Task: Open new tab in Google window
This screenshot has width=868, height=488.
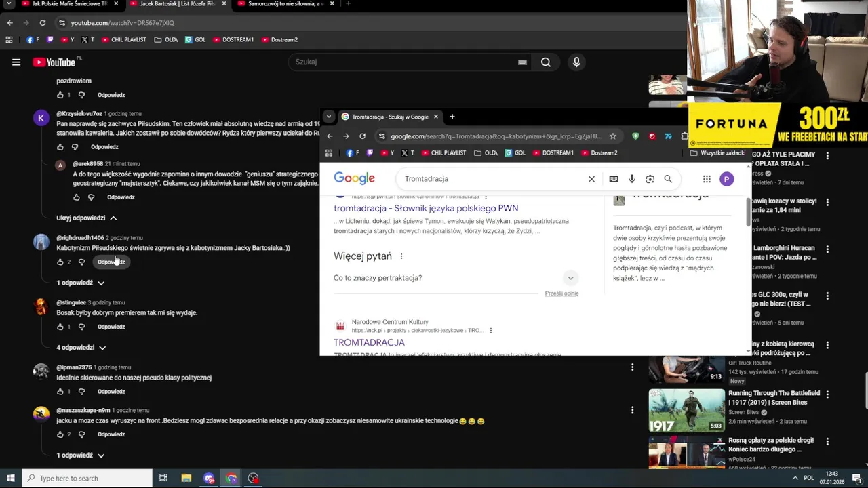Action: pos(452,117)
